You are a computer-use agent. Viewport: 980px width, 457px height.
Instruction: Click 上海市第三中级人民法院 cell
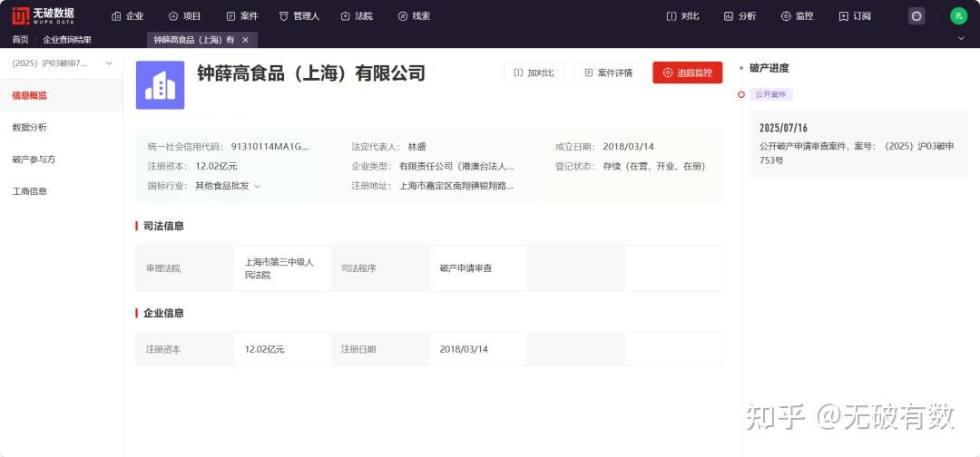coord(282,268)
